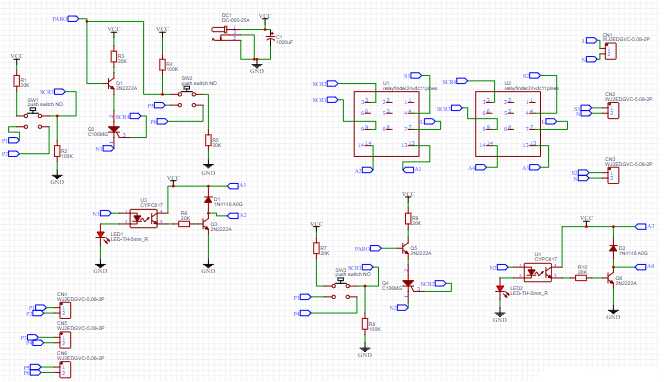Image resolution: width=666 pixels, height=382 pixels.
Task: Click GND symbol below resistor R5
Action: point(208,169)
